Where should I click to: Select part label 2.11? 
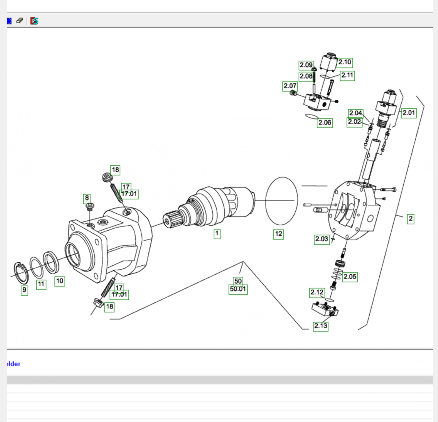click(x=347, y=75)
